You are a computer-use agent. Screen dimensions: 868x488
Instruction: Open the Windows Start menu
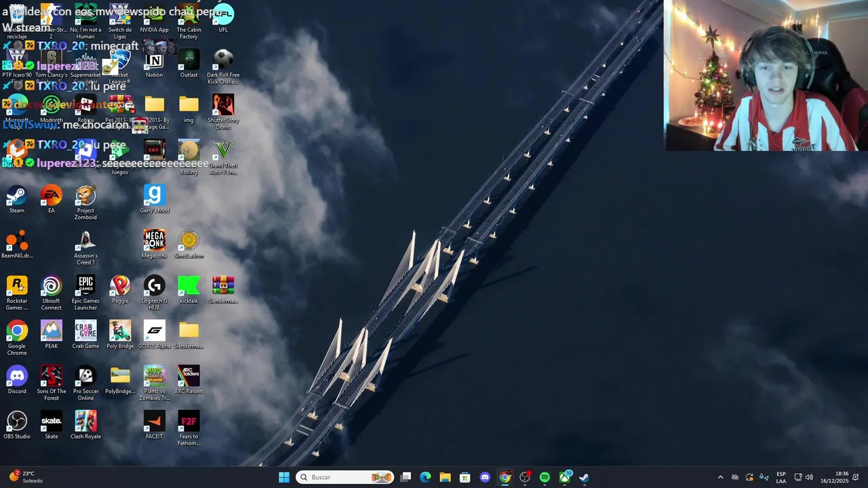284,477
